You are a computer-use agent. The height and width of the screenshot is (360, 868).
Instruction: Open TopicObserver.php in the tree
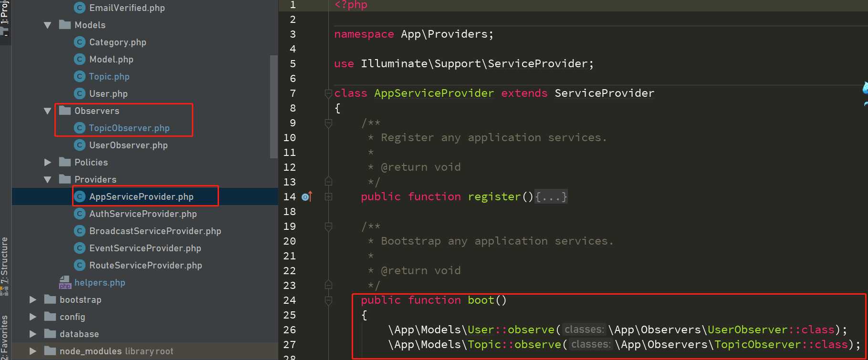pyautogui.click(x=129, y=128)
